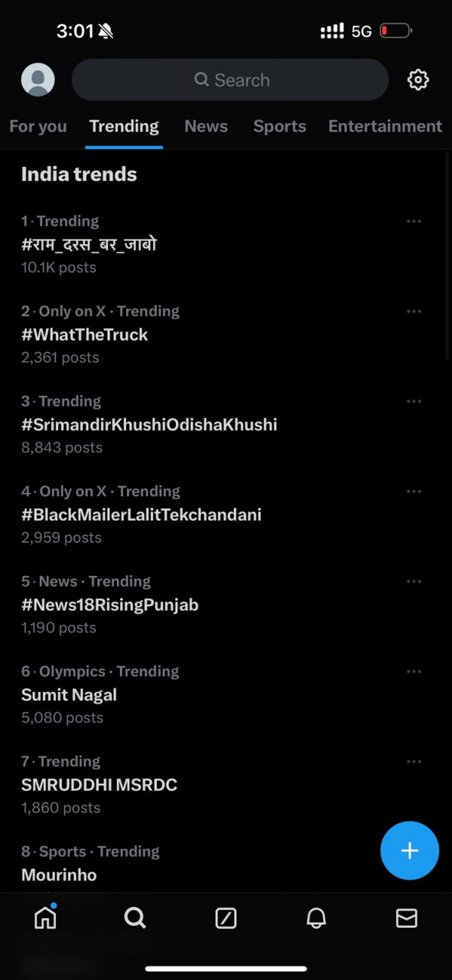Open timeline settings gear icon

[418, 80]
